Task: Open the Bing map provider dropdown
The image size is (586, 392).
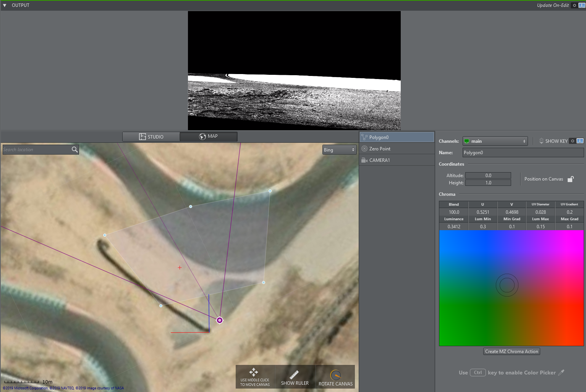Action: pyautogui.click(x=339, y=150)
